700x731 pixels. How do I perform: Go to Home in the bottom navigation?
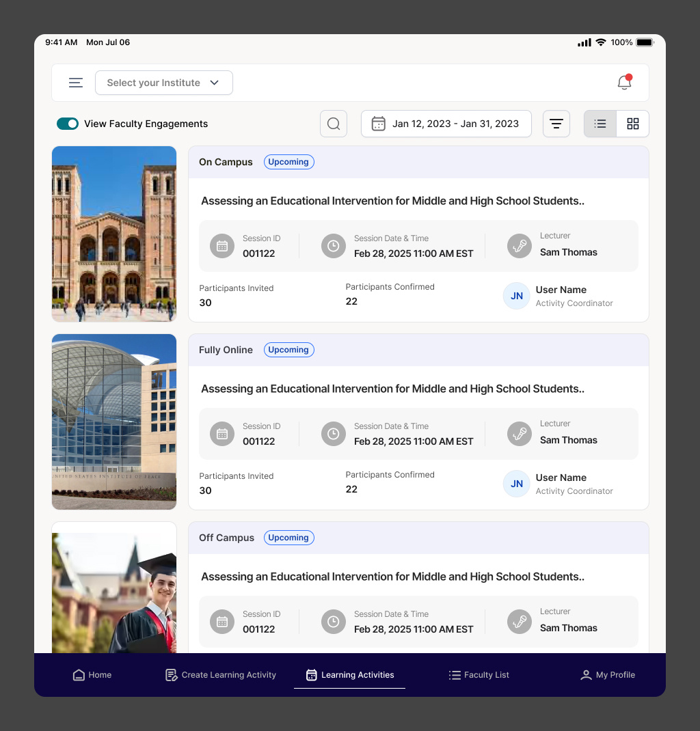pos(92,675)
